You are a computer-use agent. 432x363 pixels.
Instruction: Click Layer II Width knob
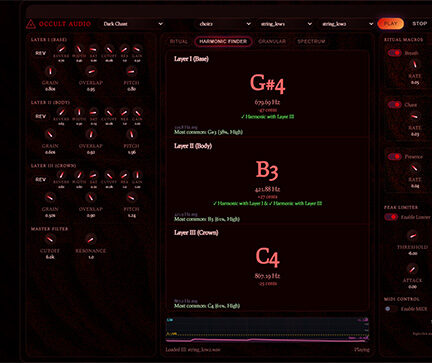[79, 112]
